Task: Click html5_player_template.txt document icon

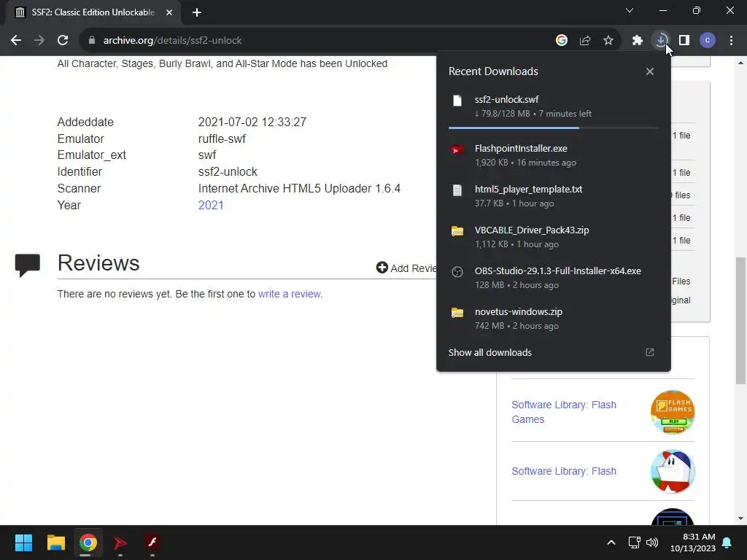Action: click(x=457, y=190)
